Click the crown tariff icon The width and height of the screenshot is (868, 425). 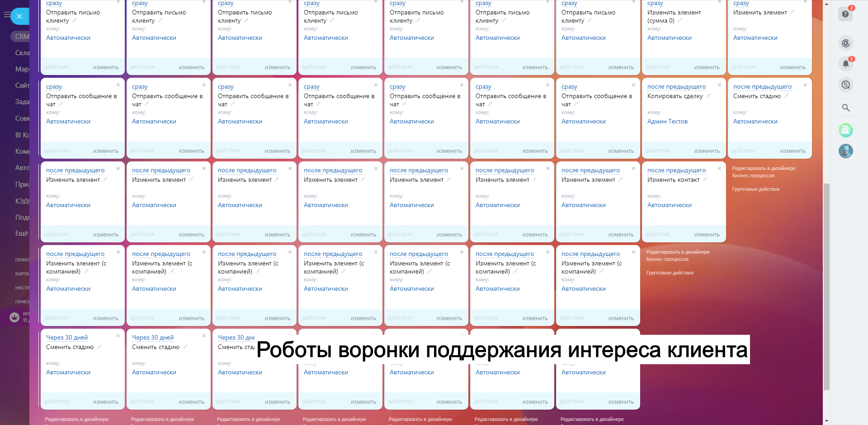[14, 317]
